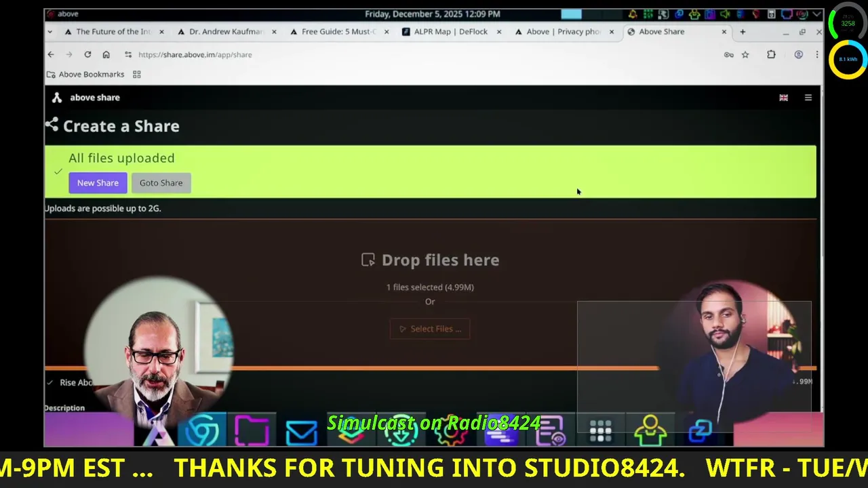Open the file manager folder dock icon

(252, 431)
